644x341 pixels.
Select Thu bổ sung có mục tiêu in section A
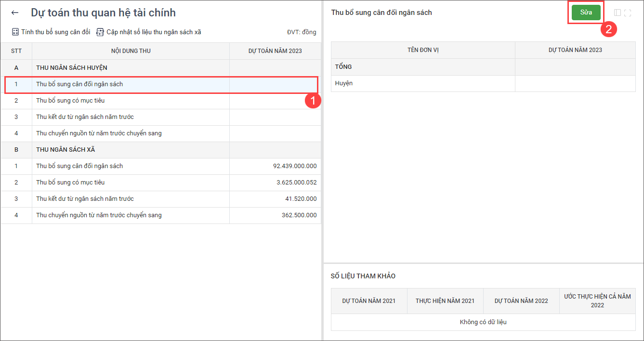click(70, 101)
